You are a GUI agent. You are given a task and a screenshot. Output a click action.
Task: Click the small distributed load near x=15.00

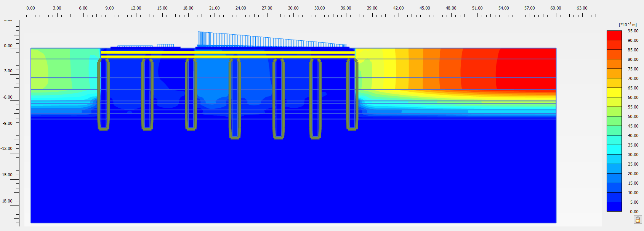(165, 46)
